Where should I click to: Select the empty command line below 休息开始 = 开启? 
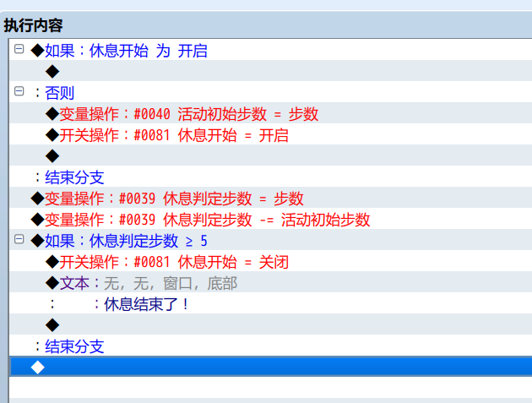(270, 155)
